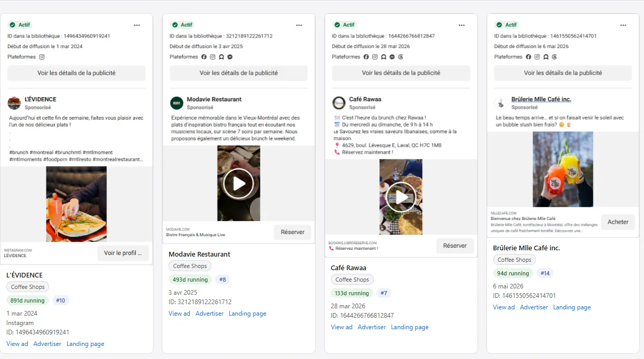Click Réserver button on Modavie ad
This screenshot has width=644, height=359.
pyautogui.click(x=292, y=232)
